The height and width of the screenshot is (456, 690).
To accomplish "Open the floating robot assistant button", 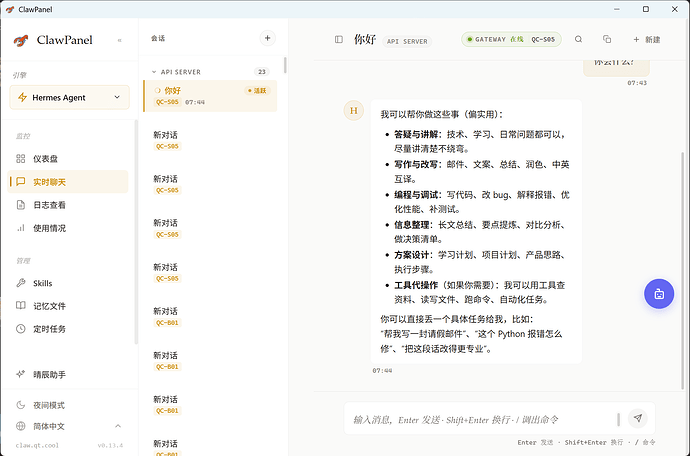I will (x=659, y=294).
